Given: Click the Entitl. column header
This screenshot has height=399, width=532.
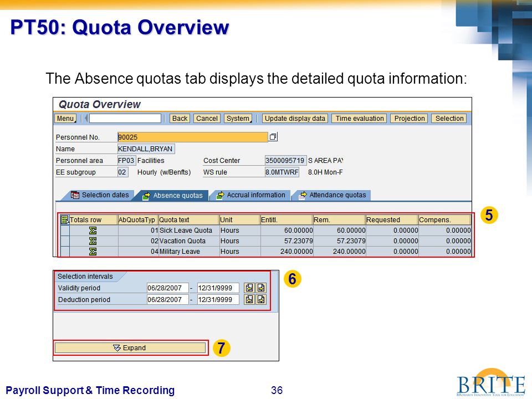Looking at the screenshot, I should [x=286, y=220].
